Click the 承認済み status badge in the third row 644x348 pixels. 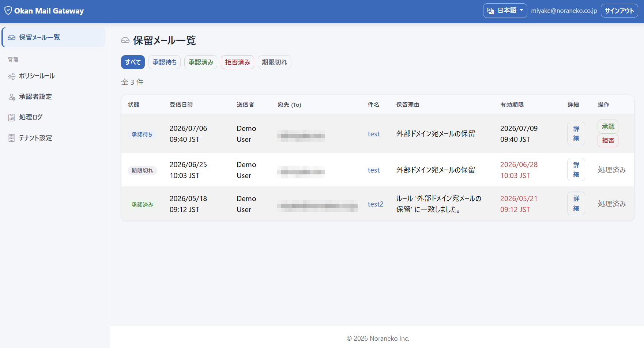tap(142, 204)
